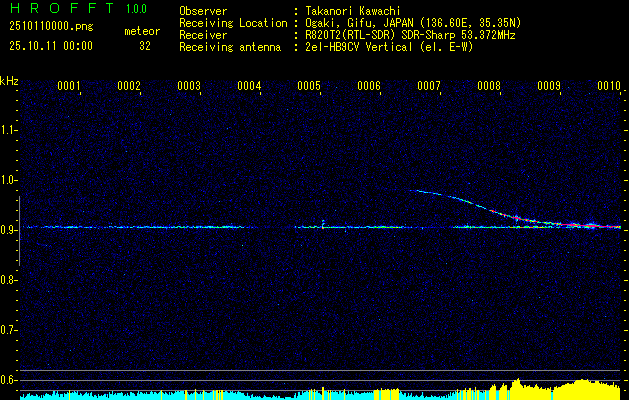The image size is (629, 400).
Task: Click the meteor label
Action: click(142, 31)
